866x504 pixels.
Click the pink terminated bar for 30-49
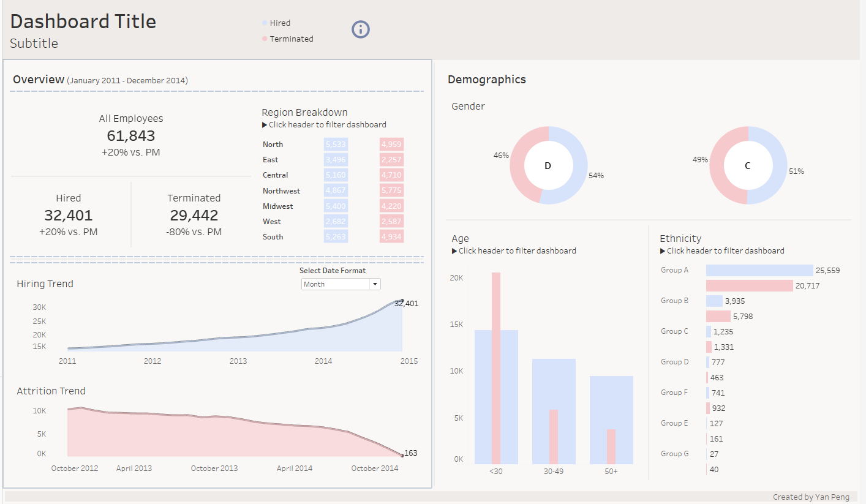coord(554,437)
